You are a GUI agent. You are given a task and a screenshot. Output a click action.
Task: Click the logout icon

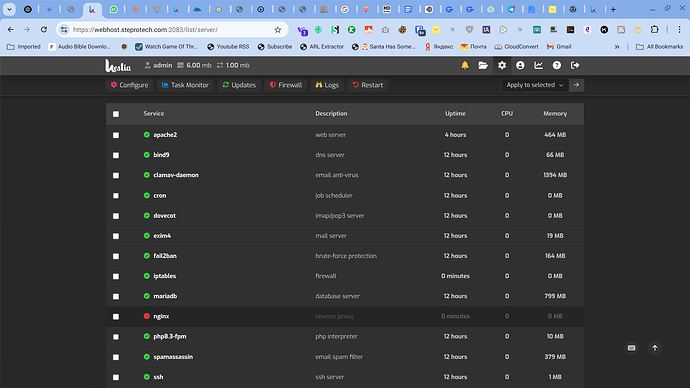(x=575, y=66)
